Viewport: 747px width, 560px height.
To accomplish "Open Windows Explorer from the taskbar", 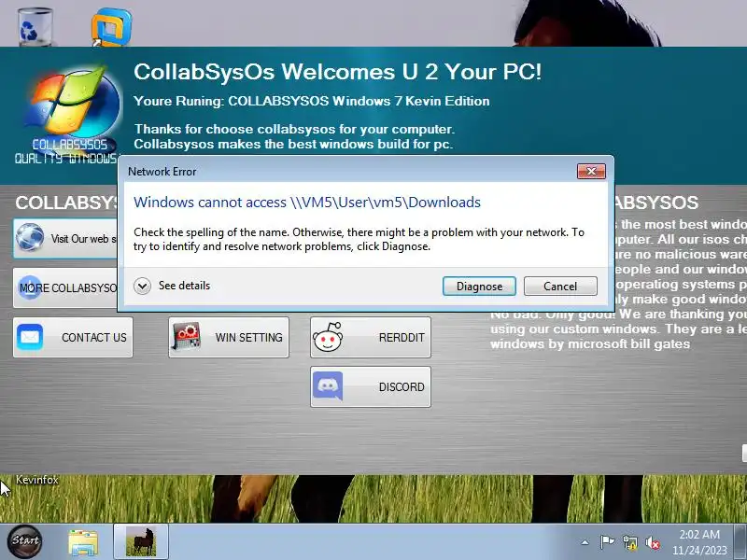I will pos(83,542).
